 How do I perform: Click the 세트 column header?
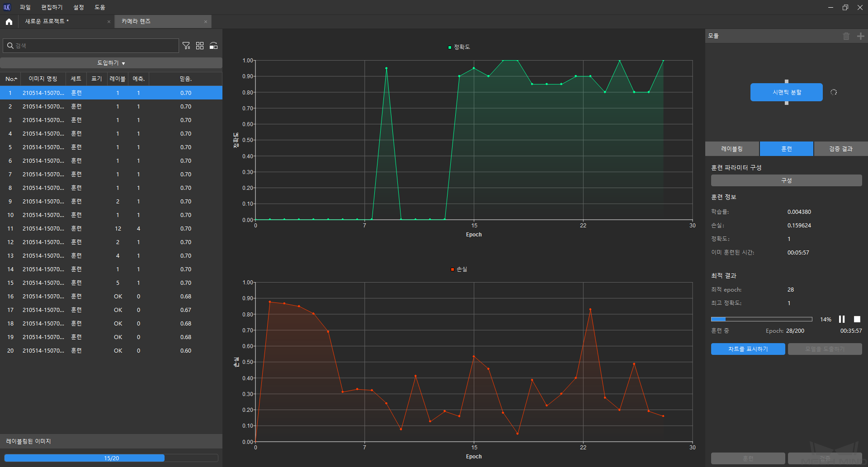pos(76,79)
